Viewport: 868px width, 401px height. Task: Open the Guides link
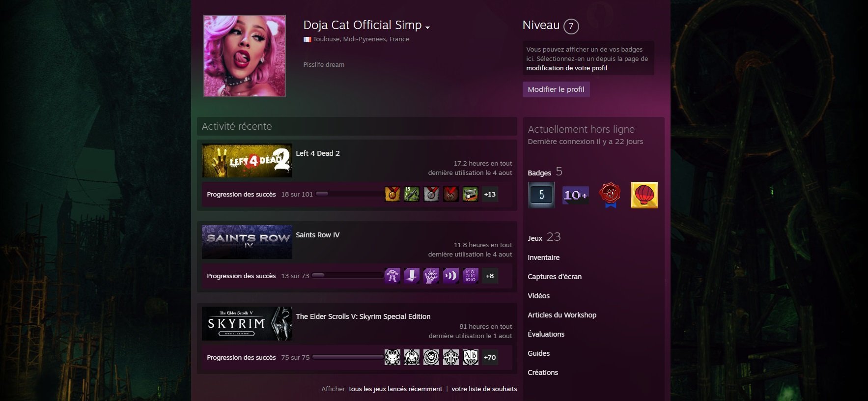coord(538,353)
